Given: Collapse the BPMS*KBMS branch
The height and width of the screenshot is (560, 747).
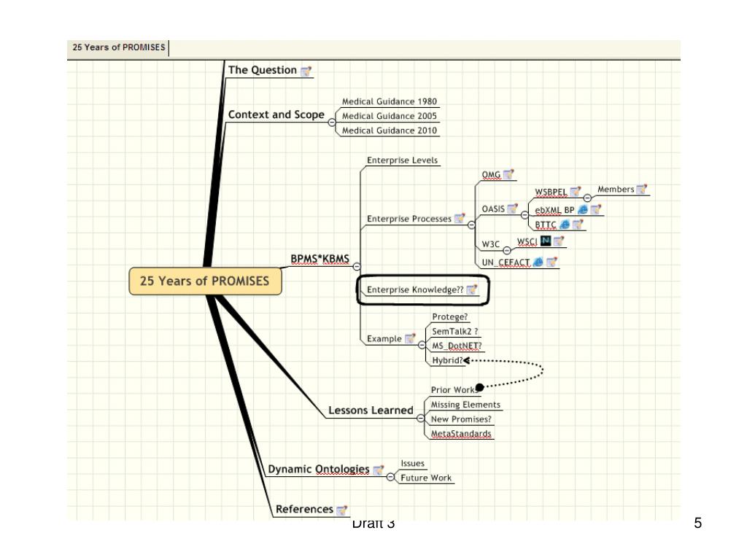Looking at the screenshot, I should 356,267.
